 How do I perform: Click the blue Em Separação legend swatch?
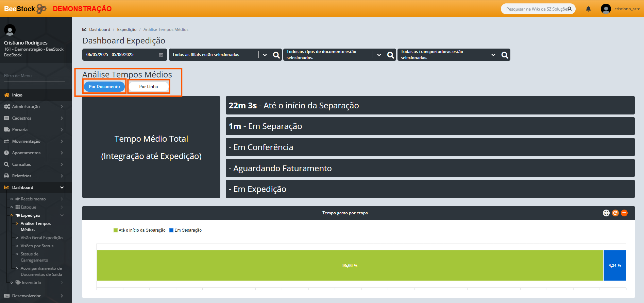click(x=171, y=230)
